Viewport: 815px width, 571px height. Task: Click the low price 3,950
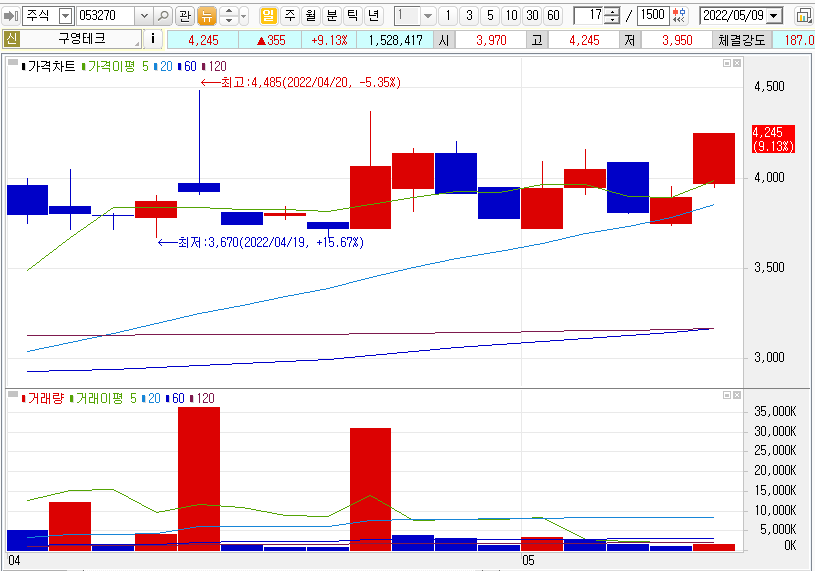coord(677,40)
